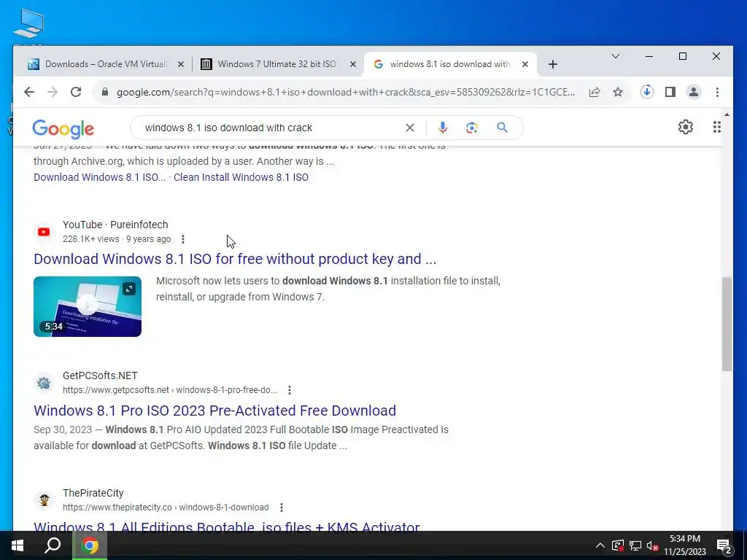
Task: Click the Chrome address bar URL
Action: [345, 92]
